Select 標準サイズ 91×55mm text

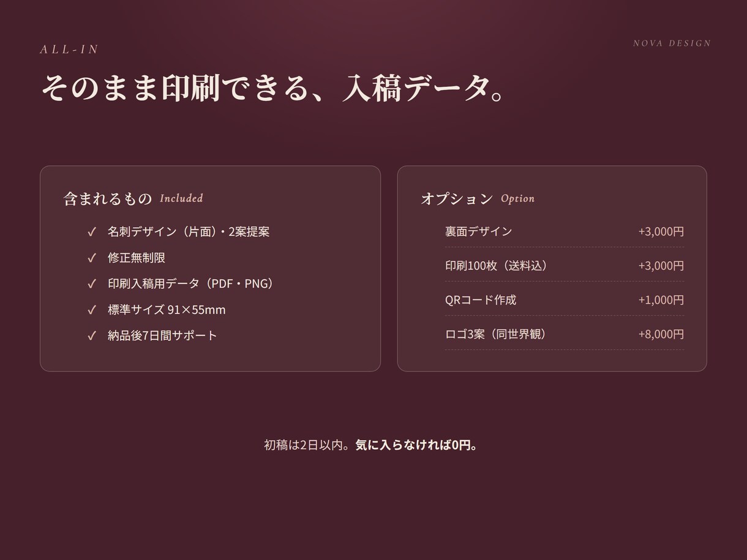point(167,310)
